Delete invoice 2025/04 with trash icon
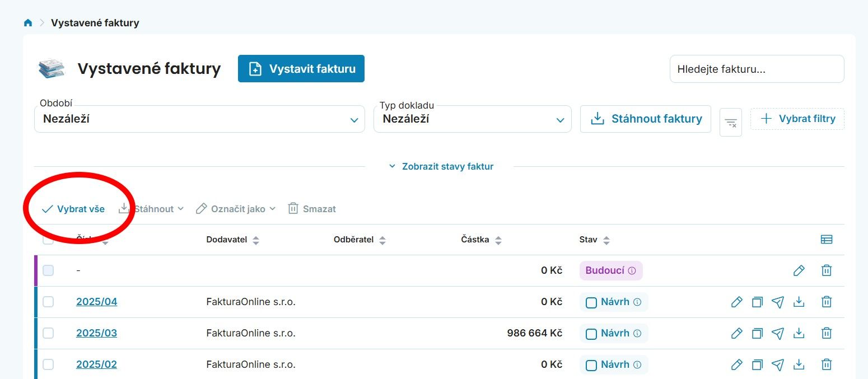 click(827, 302)
